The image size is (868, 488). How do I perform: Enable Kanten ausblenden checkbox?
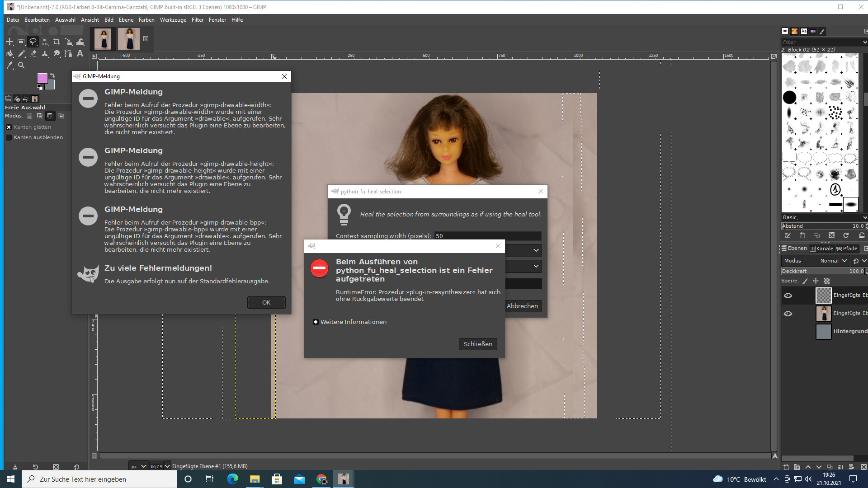pos(9,138)
